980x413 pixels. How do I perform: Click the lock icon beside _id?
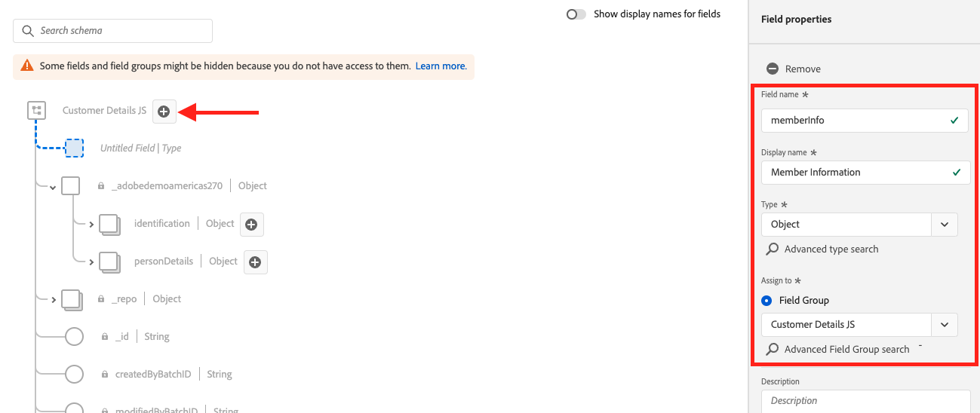click(x=105, y=336)
